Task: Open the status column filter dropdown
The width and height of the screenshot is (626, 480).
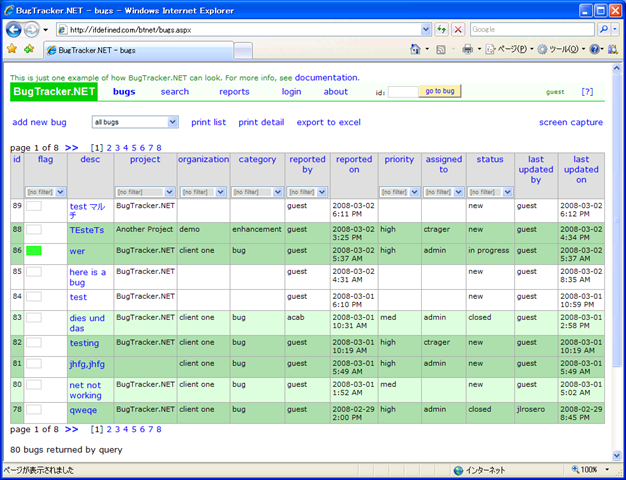Action: tap(490, 192)
